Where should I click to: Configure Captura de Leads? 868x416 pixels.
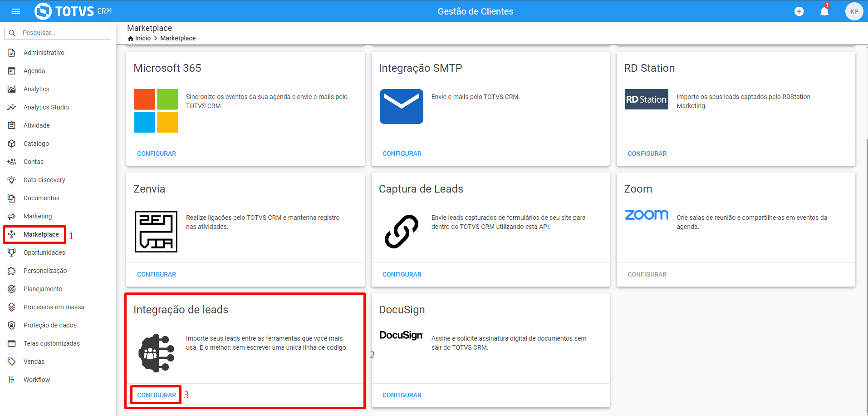[x=402, y=274]
